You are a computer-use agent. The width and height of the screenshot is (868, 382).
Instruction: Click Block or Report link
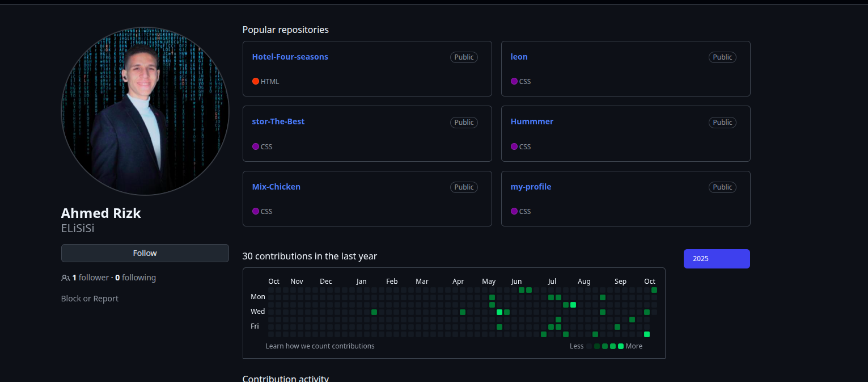tap(90, 299)
